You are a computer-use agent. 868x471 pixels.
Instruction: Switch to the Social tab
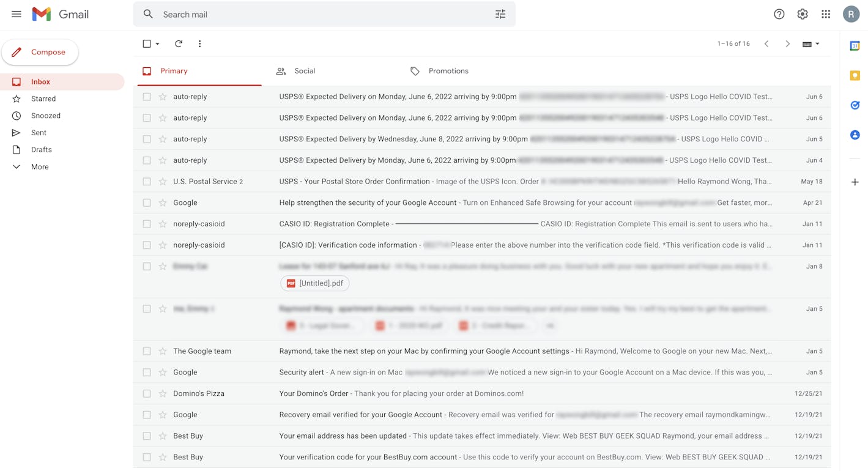(x=304, y=71)
